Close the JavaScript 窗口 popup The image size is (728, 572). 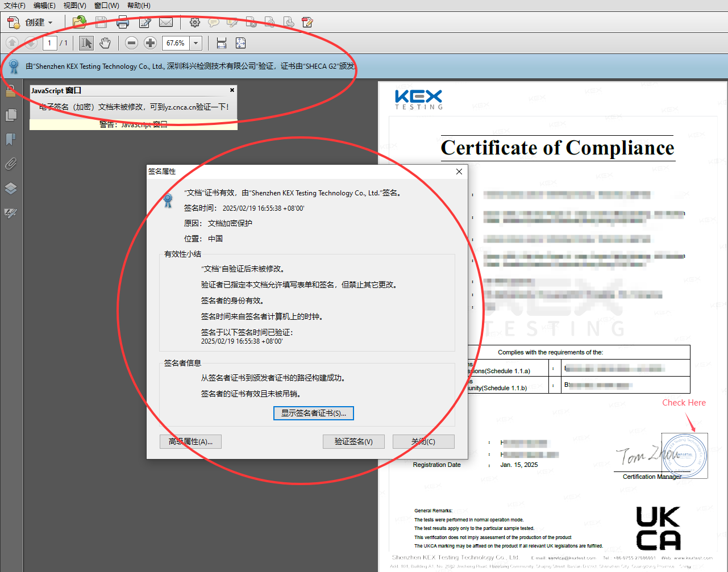pyautogui.click(x=232, y=90)
